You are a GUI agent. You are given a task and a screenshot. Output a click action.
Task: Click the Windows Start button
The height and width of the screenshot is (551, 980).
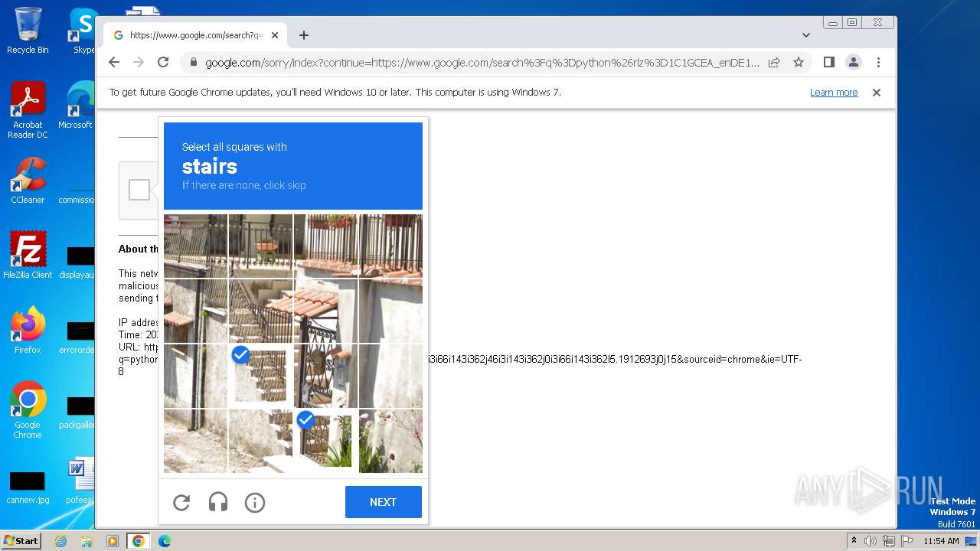(x=21, y=541)
